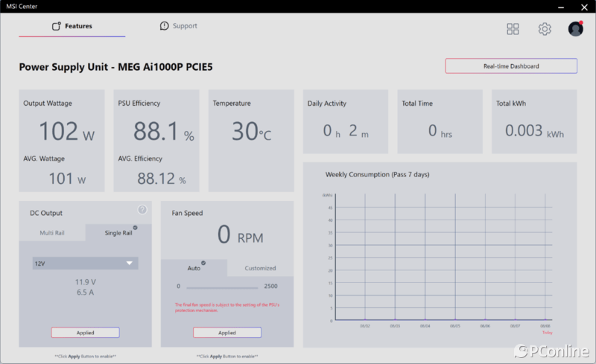The width and height of the screenshot is (596, 364).
Task: Click the 0 RPM fan speed reading
Action: point(240,234)
